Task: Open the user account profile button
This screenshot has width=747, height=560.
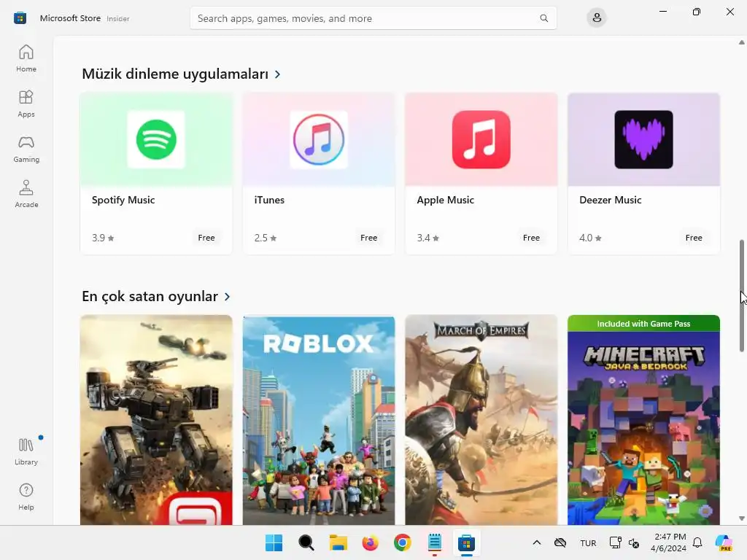Action: pyautogui.click(x=597, y=18)
